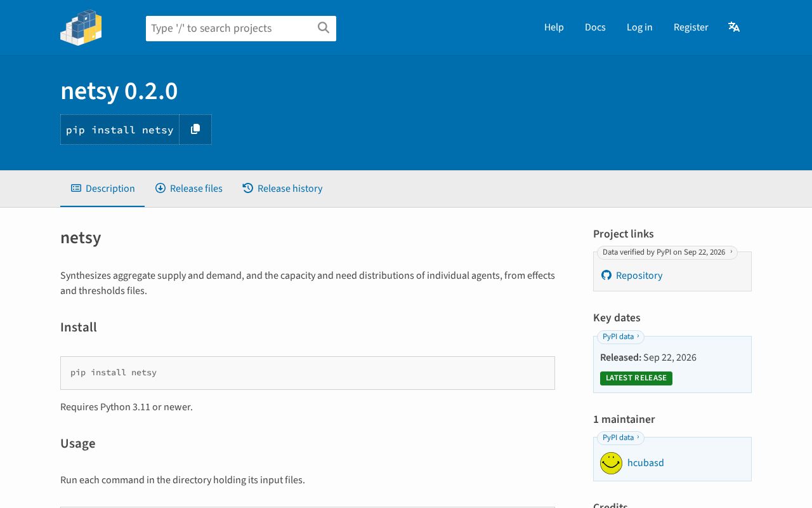Click the Register link
The height and width of the screenshot is (508, 812).
click(691, 27)
